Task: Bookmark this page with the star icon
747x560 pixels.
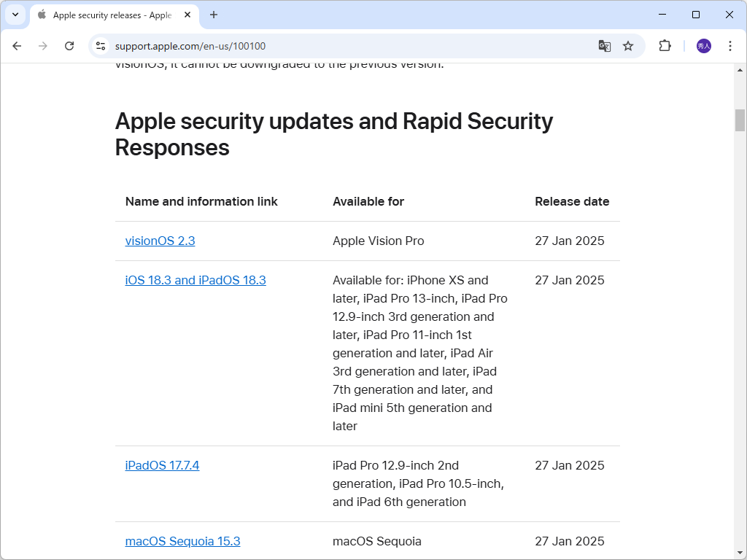Action: tap(628, 45)
